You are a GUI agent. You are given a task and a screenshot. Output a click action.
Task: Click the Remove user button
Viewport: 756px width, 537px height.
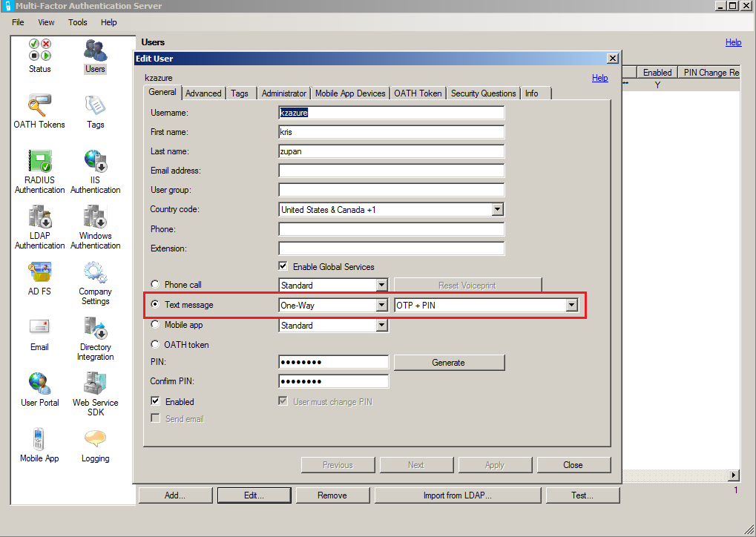click(332, 495)
